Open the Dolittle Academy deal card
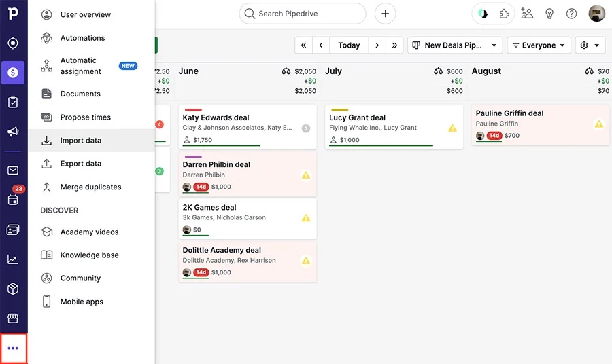The height and width of the screenshot is (364, 612). pos(248,261)
